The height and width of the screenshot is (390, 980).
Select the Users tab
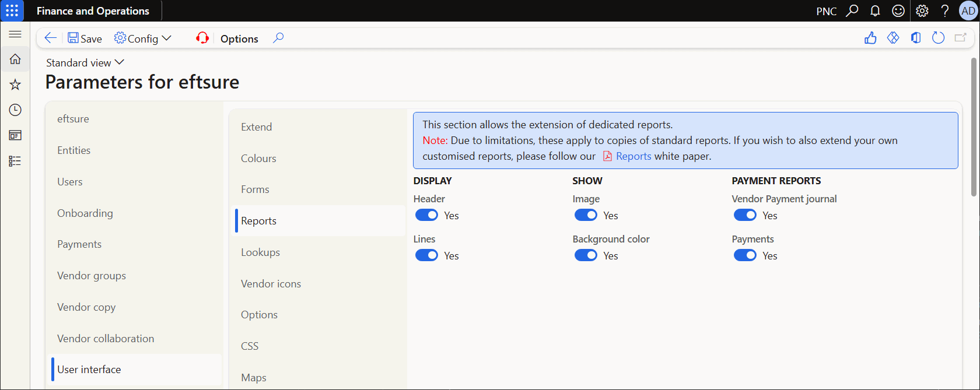tap(134, 182)
